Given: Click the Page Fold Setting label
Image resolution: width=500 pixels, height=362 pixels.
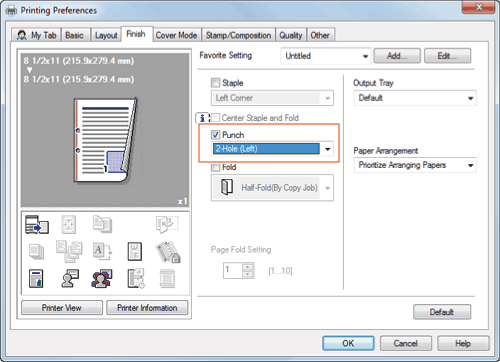Looking at the screenshot, I should coord(241,250).
